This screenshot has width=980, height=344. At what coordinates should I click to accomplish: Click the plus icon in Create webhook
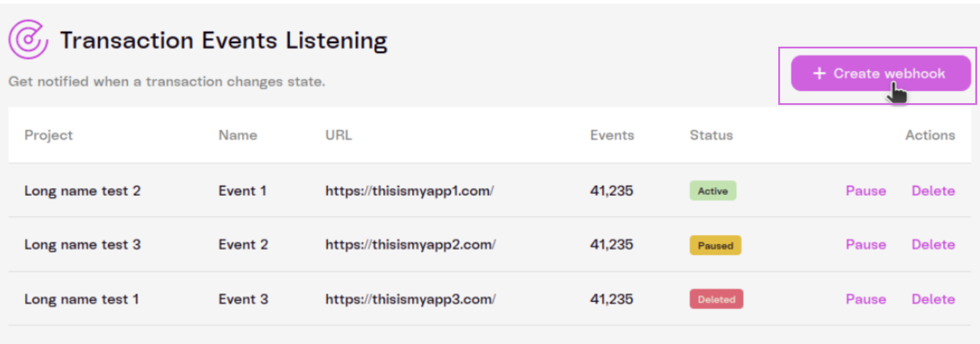click(x=819, y=73)
